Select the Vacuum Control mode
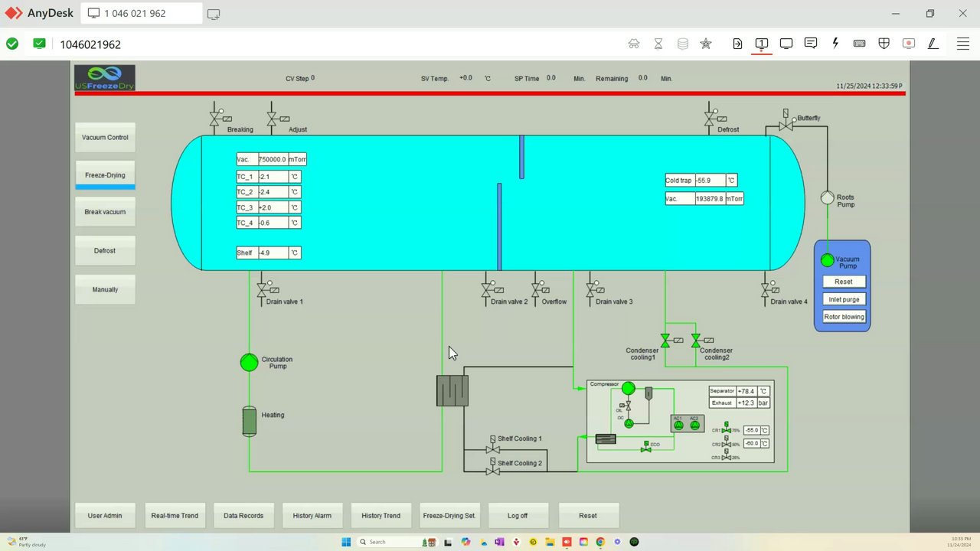The height and width of the screenshot is (551, 980). [105, 138]
